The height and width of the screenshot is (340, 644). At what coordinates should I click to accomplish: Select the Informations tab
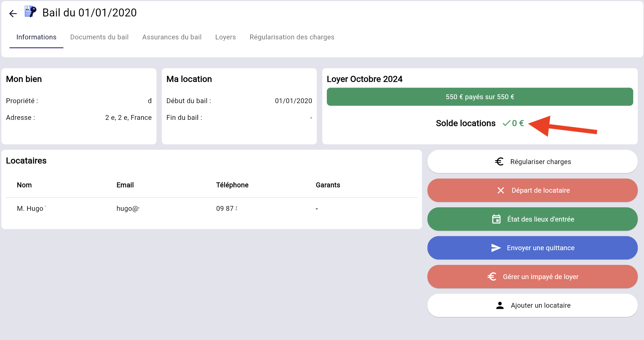[x=36, y=37]
